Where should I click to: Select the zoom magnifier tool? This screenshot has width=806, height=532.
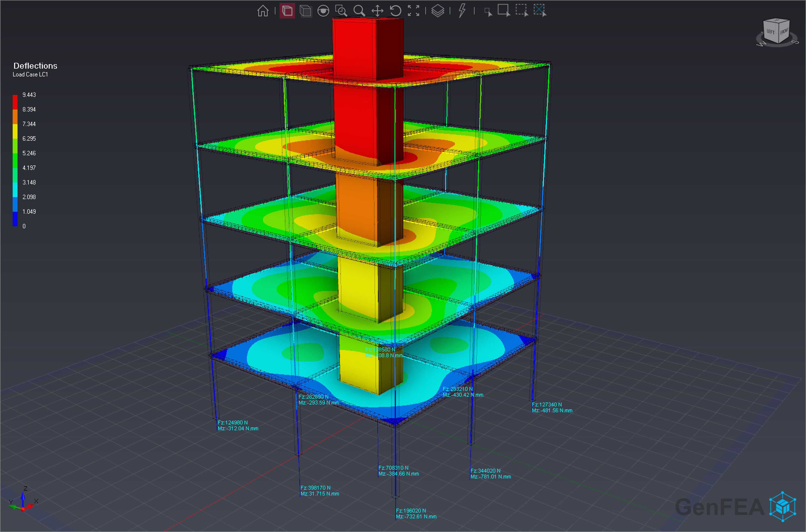coord(360,11)
